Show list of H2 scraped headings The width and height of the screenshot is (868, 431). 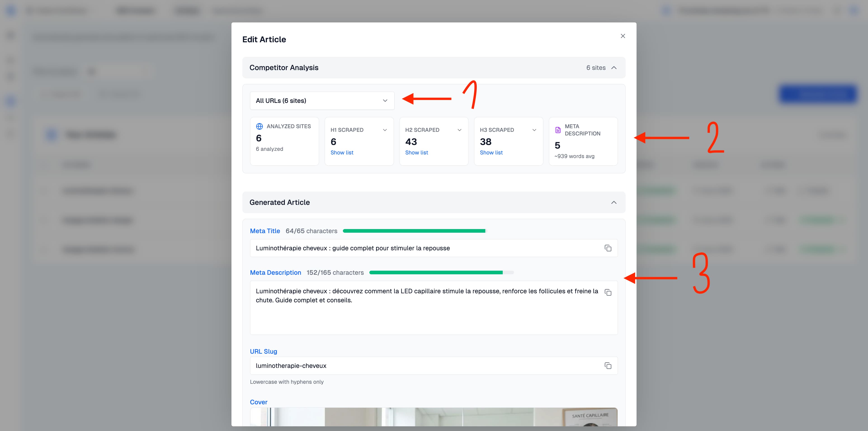(416, 153)
